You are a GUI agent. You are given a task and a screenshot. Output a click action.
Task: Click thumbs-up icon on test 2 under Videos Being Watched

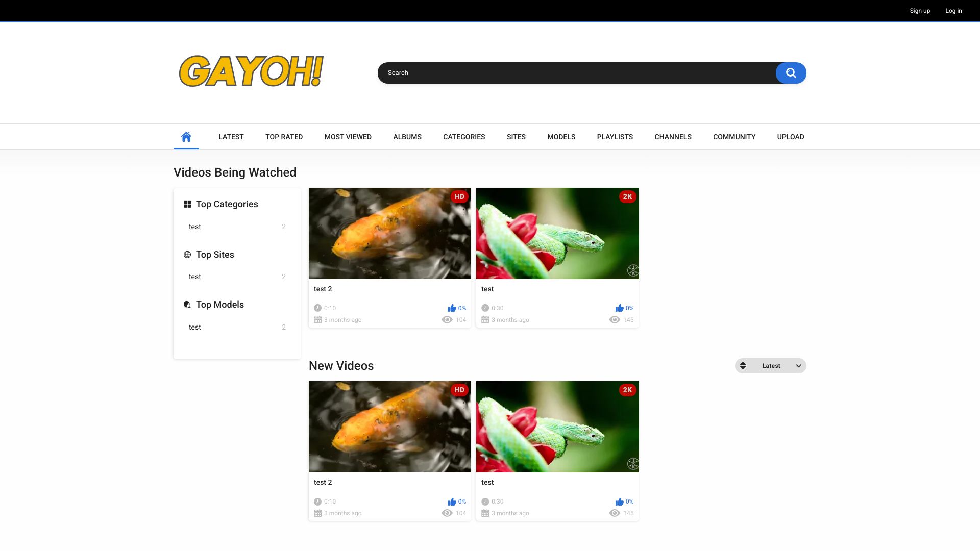452,308
